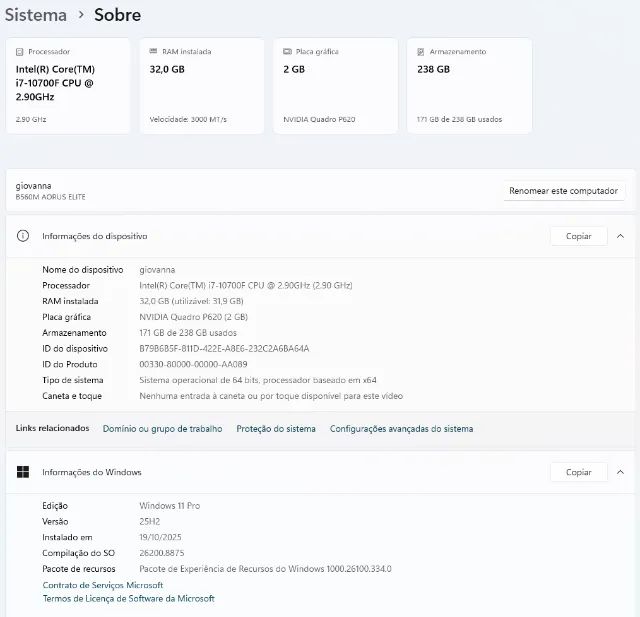
Task: Click the Nenhuma entrada à caneta text
Action: [x=271, y=396]
